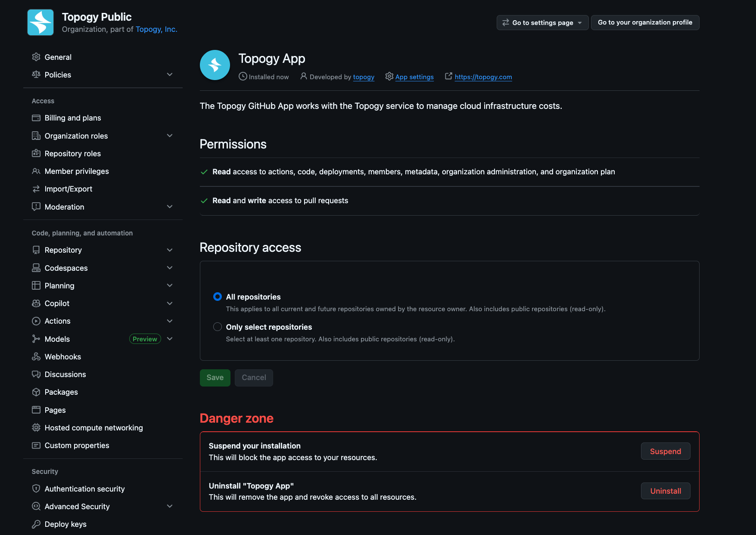Image resolution: width=756 pixels, height=535 pixels.
Task: Click the Models icon in sidebar
Action: 36,339
